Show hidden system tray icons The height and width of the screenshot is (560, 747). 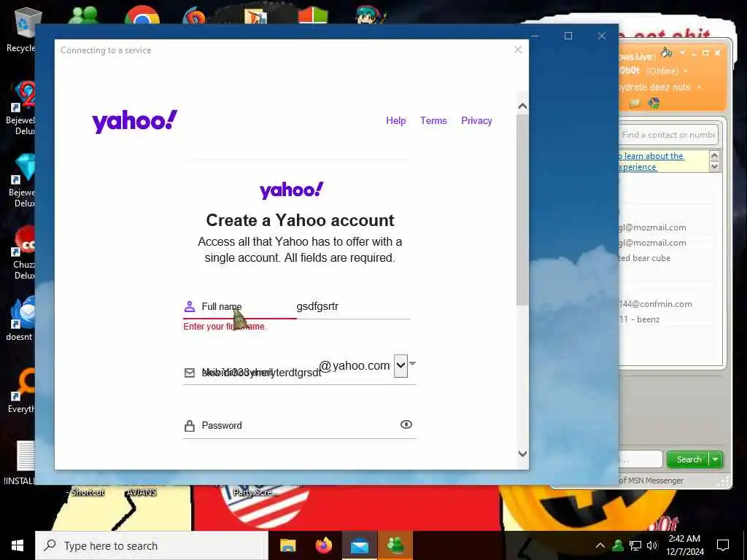[600, 545]
